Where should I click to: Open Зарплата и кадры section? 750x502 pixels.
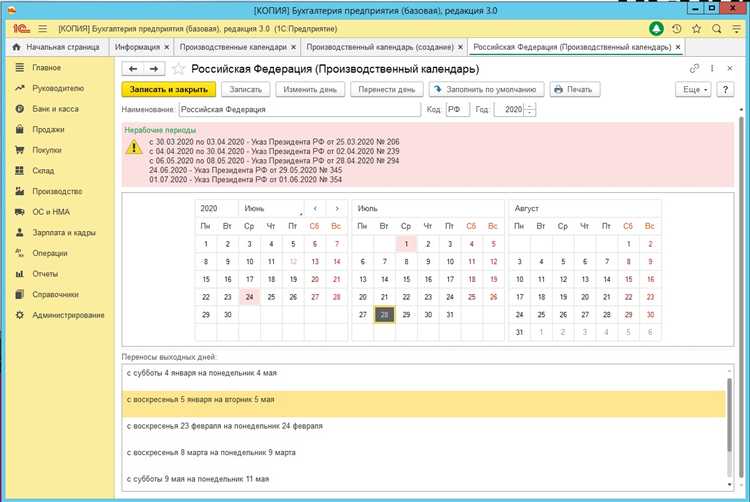pos(62,232)
